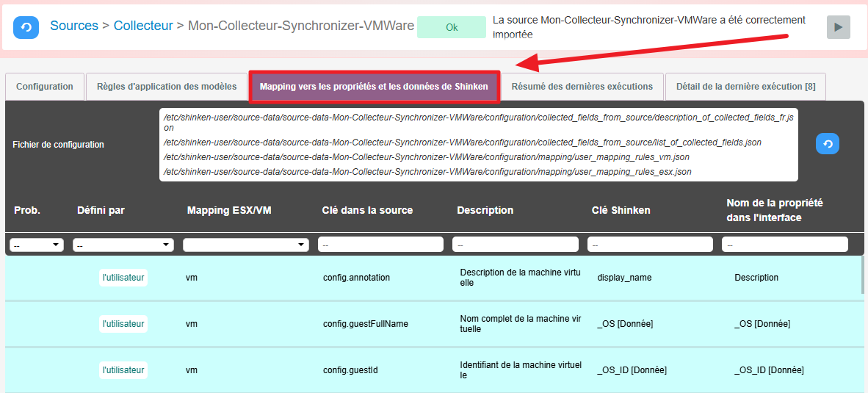Screen dimensions: 868x393
Task: Focus the Clé Shinken filter input
Action: pyautogui.click(x=650, y=245)
